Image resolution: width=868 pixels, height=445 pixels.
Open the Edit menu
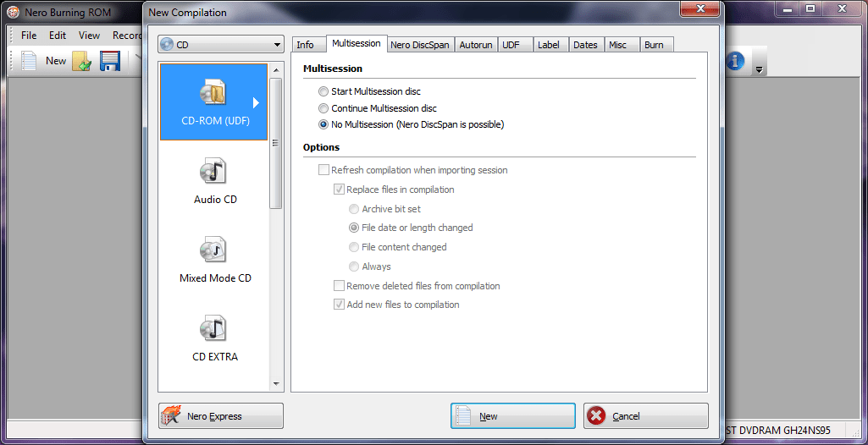click(x=58, y=36)
